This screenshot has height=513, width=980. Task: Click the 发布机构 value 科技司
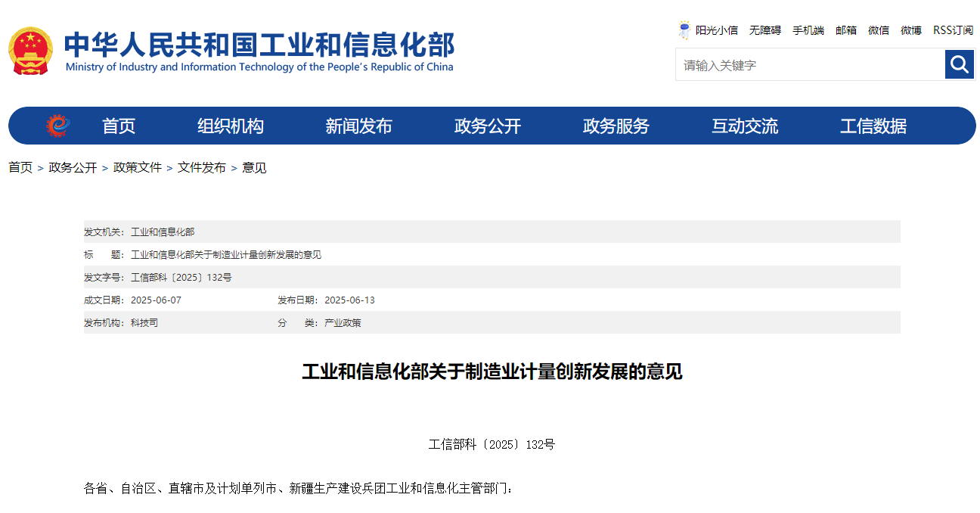(144, 322)
